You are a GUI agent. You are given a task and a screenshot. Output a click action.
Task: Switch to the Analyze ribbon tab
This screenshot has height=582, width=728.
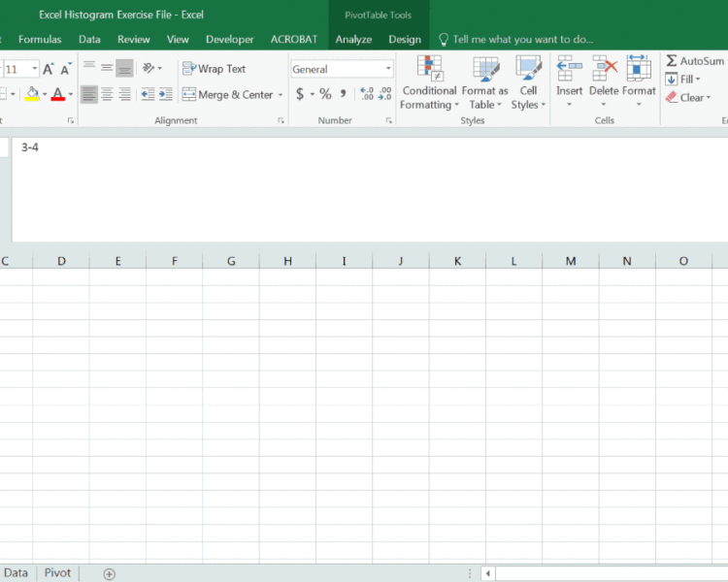point(353,40)
